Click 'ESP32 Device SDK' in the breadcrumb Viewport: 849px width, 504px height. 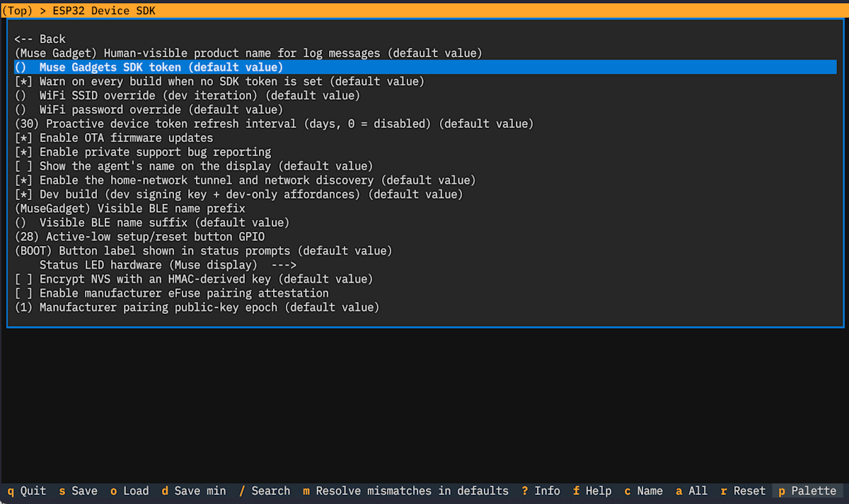coord(104,11)
